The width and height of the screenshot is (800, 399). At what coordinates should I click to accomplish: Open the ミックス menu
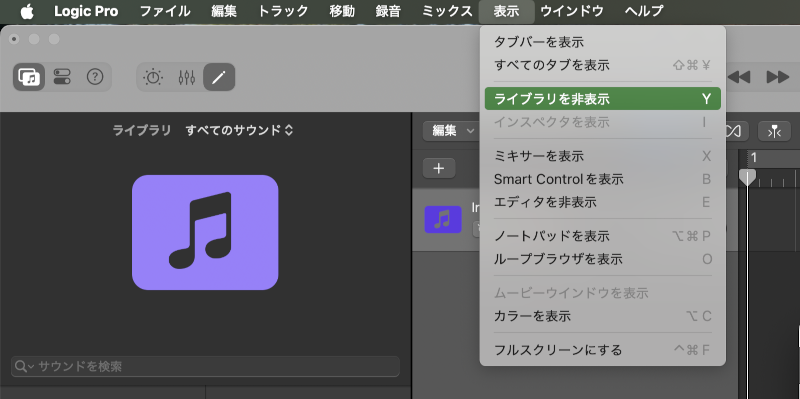(447, 11)
